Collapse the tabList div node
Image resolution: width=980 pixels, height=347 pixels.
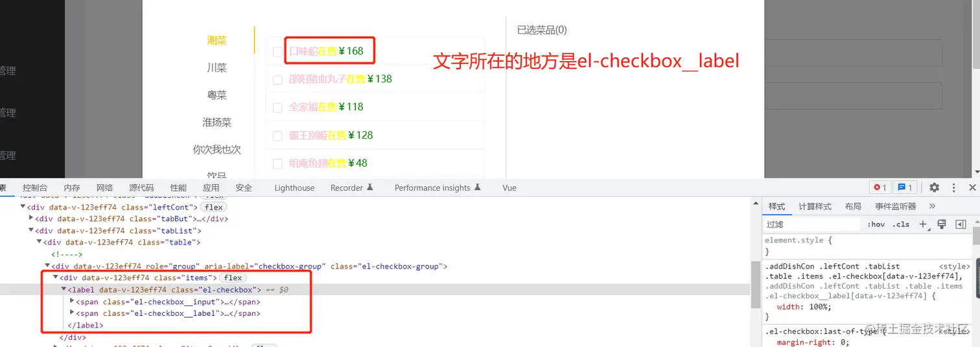pos(31,230)
